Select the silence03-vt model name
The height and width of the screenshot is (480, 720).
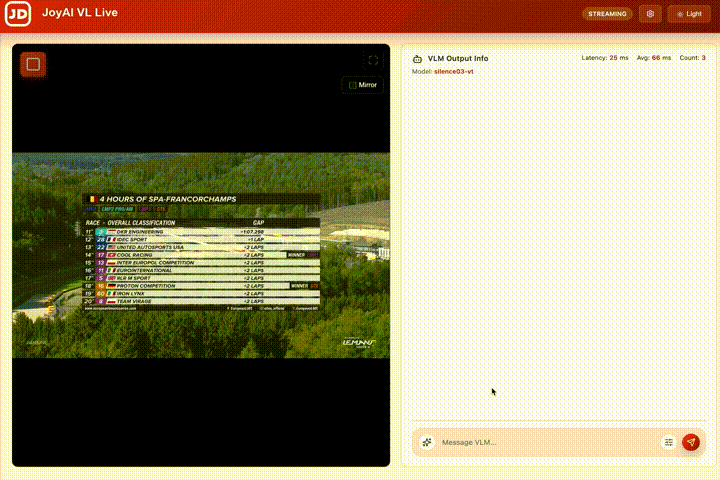click(x=453, y=72)
